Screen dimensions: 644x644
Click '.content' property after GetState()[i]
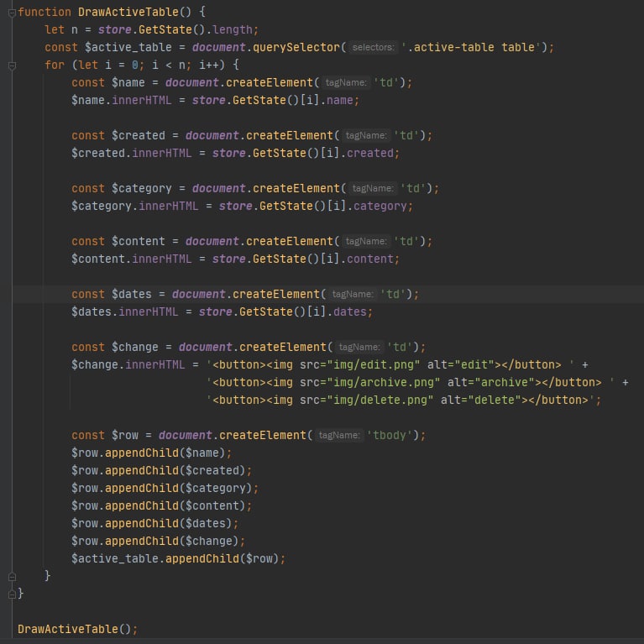pyautogui.click(x=369, y=259)
